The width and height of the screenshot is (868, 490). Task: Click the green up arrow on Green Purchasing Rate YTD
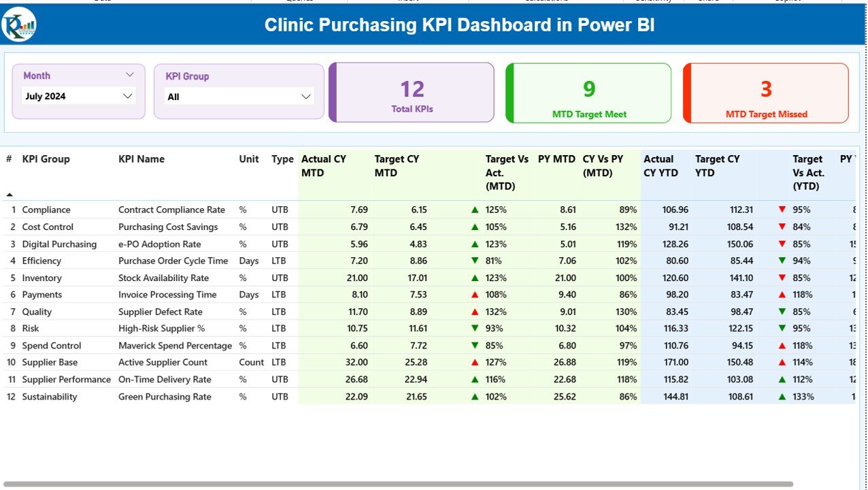click(x=782, y=396)
